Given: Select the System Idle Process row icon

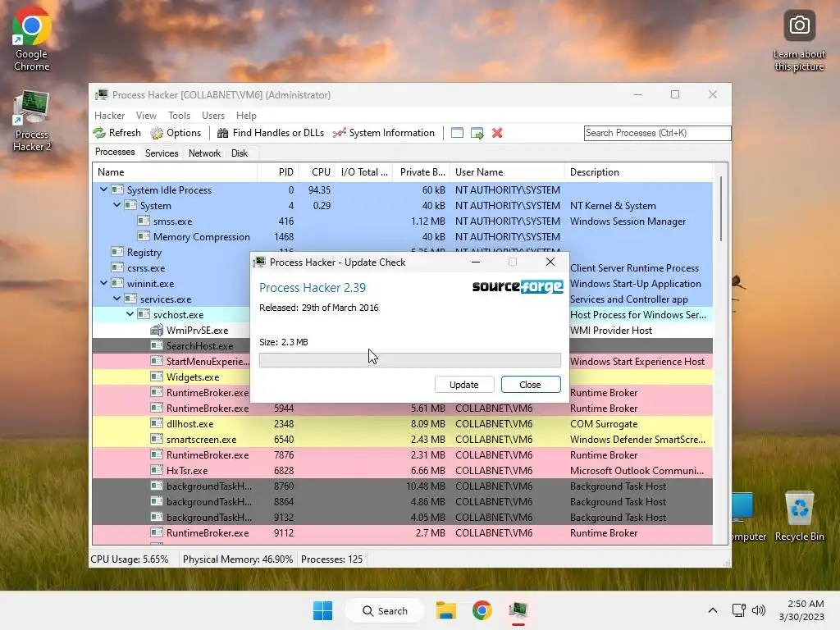Looking at the screenshot, I should (117, 189).
